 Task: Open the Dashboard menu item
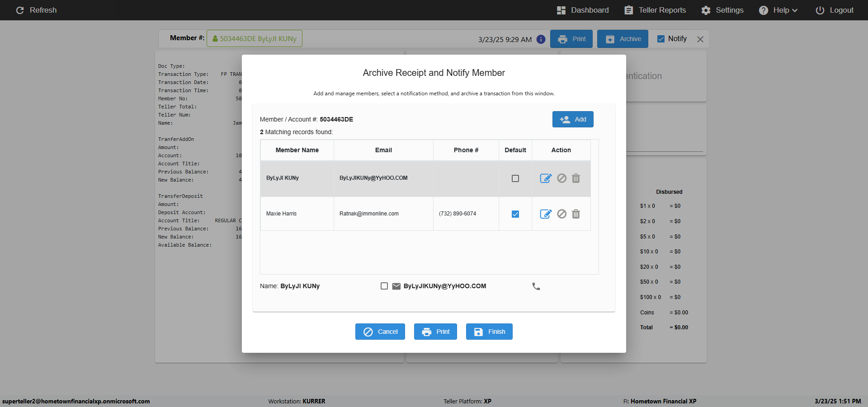(583, 10)
